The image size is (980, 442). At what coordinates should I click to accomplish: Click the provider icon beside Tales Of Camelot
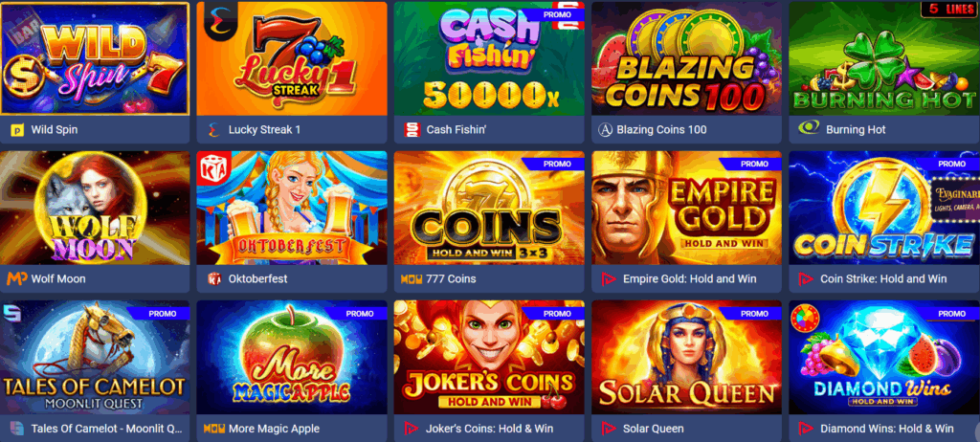(x=17, y=429)
